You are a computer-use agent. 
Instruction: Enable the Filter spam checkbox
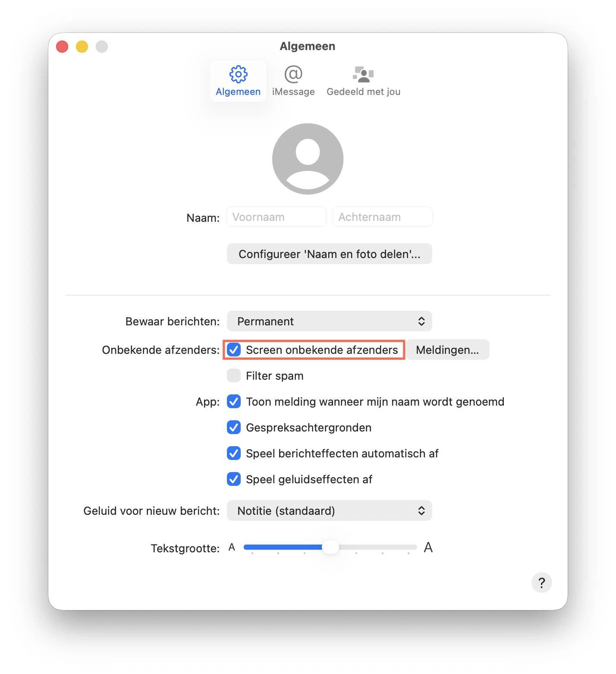234,376
